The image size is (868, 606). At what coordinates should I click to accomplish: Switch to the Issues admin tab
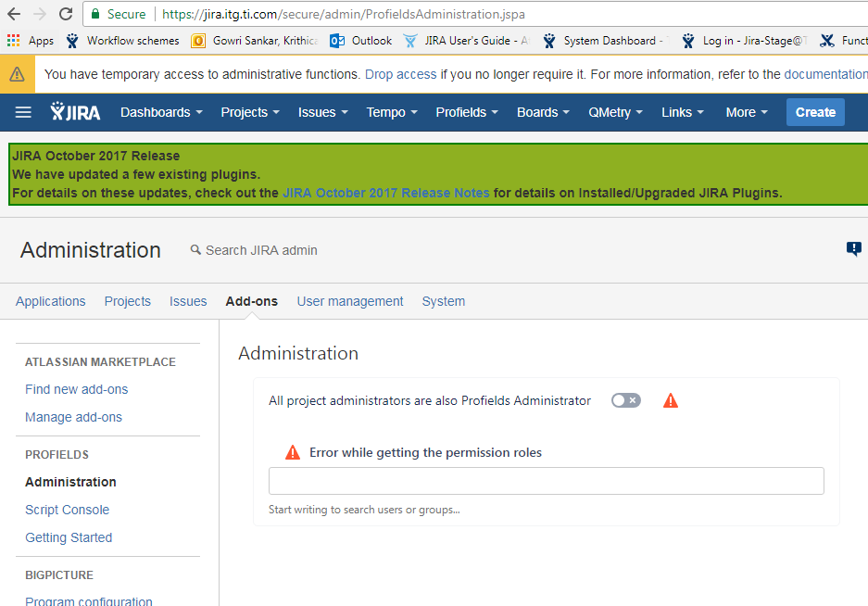(188, 301)
